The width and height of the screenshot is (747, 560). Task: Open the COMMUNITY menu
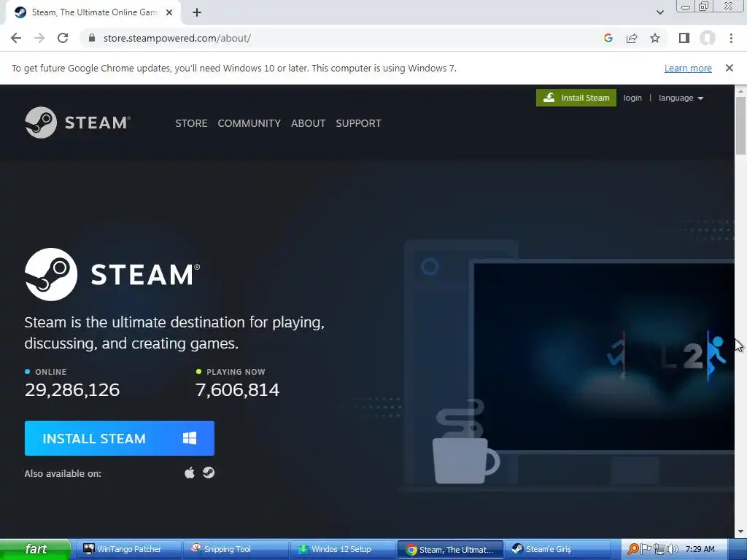pyautogui.click(x=249, y=123)
